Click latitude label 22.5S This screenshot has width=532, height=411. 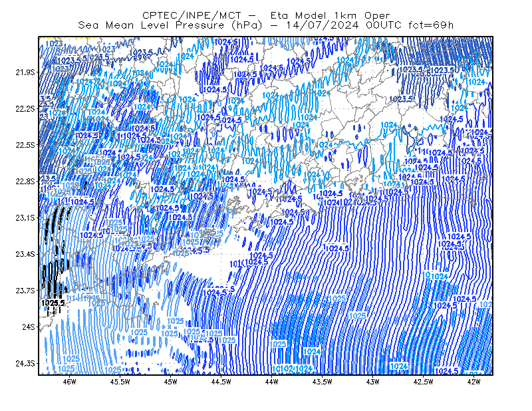tap(25, 145)
